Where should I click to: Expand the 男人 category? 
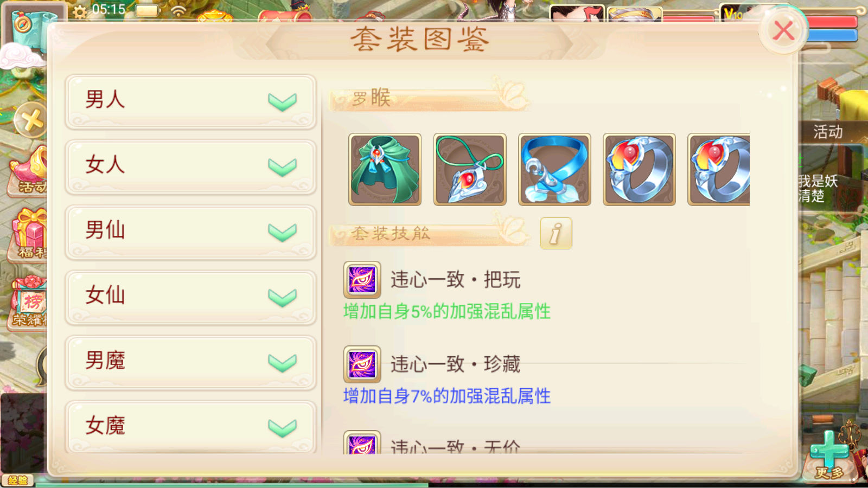pos(190,101)
